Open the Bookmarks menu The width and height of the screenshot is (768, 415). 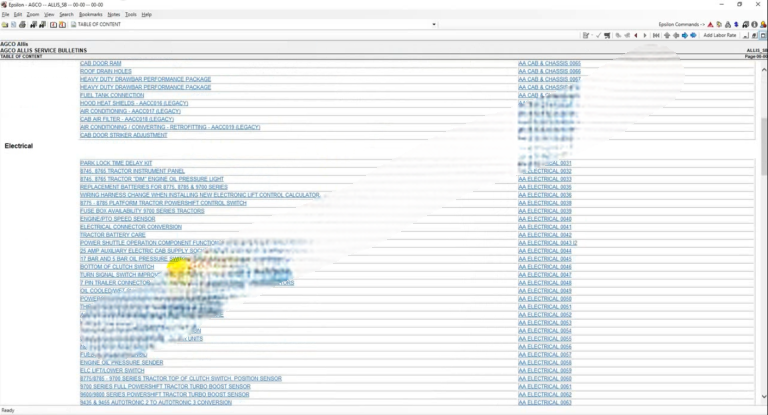tap(90, 14)
